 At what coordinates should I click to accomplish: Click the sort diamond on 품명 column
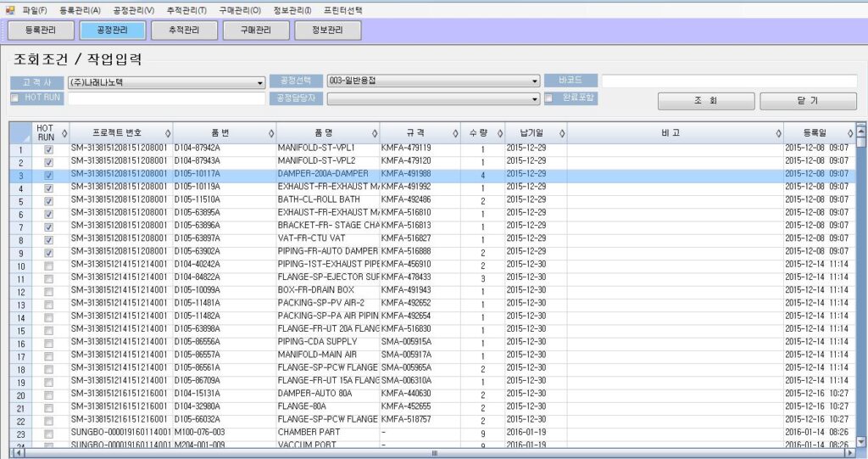[x=375, y=133]
